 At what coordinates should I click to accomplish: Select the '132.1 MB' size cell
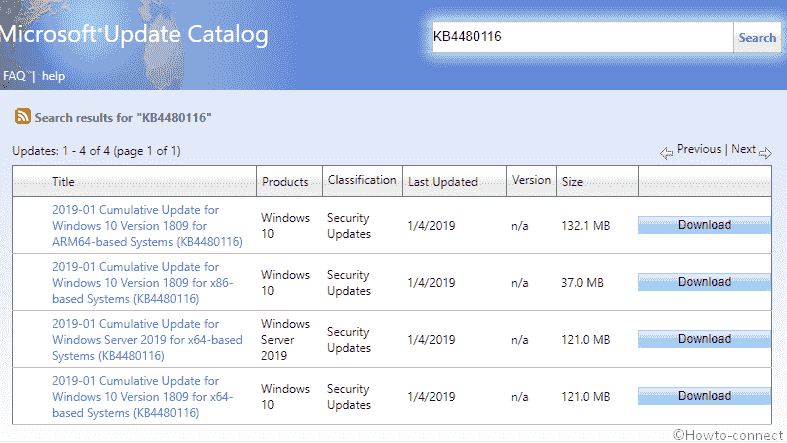(x=586, y=226)
